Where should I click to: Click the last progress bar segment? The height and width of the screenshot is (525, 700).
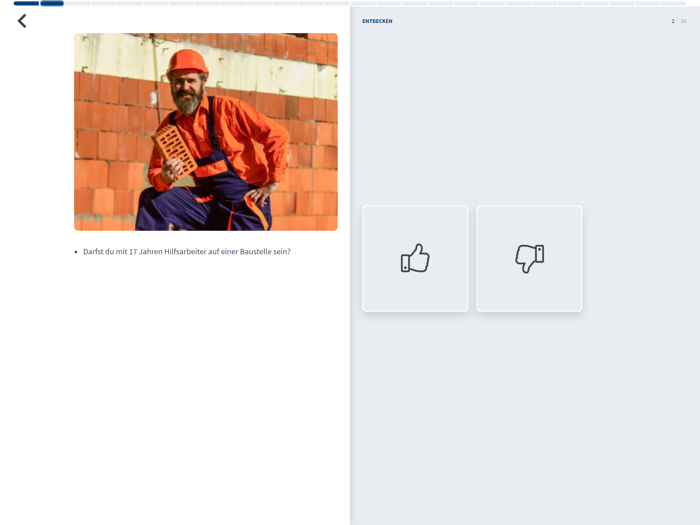[674, 3]
